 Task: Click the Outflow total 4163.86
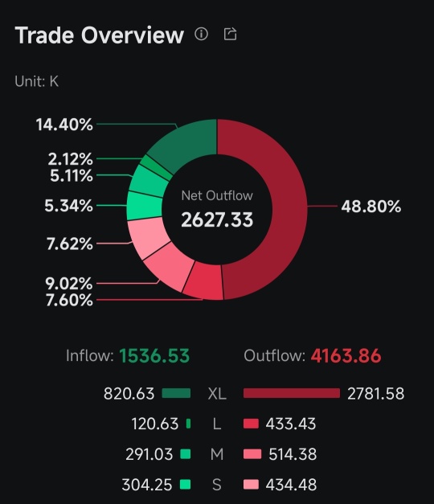point(346,356)
